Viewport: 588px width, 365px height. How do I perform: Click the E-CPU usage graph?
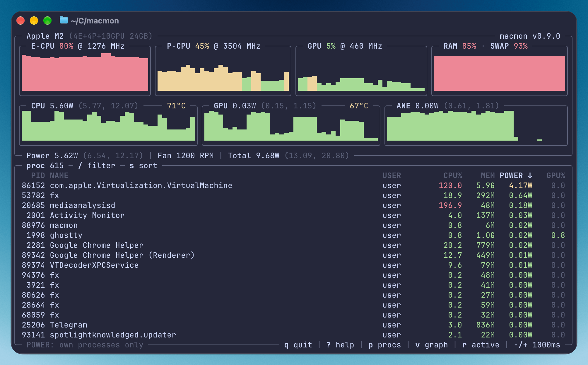click(x=85, y=72)
